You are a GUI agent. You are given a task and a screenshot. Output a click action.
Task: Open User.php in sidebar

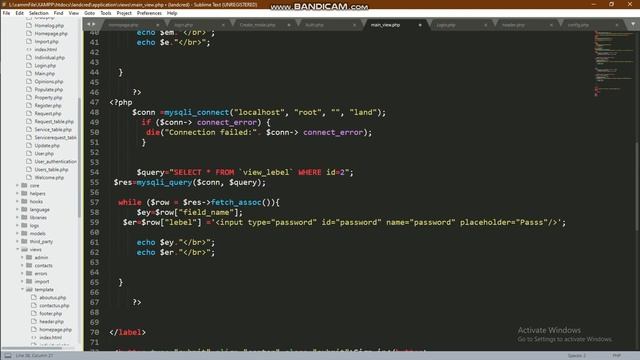point(44,153)
